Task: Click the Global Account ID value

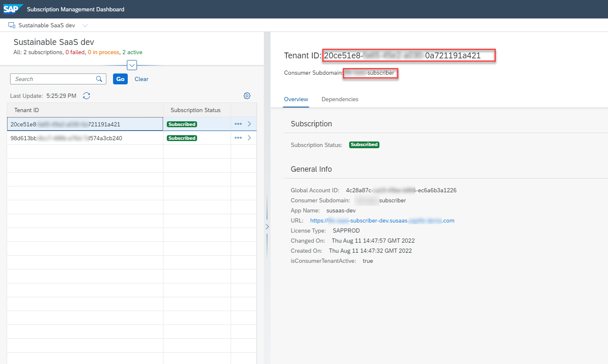Action: coord(401,190)
